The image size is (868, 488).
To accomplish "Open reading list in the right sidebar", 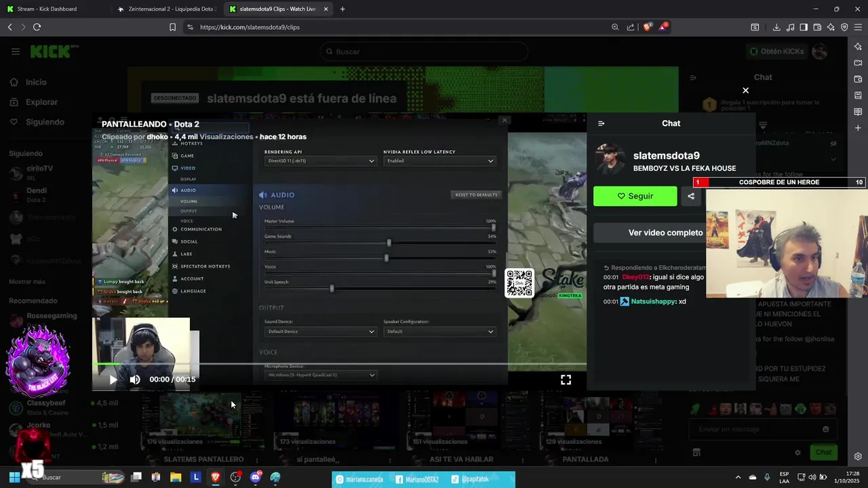I will pos(858,112).
